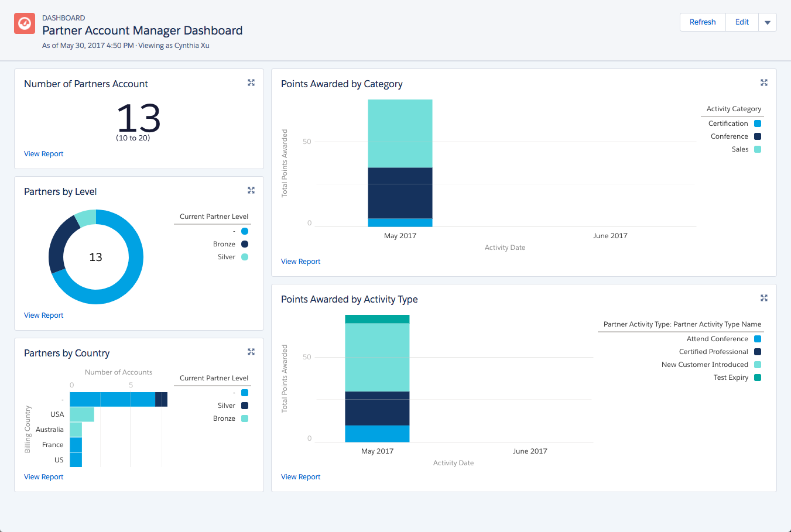Expand the Number of Partners Account widget

tap(251, 83)
